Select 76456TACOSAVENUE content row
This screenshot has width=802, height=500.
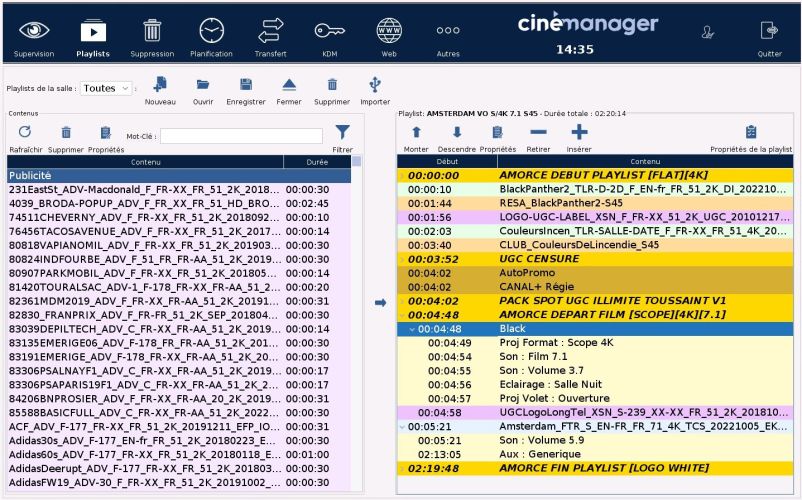click(x=179, y=232)
